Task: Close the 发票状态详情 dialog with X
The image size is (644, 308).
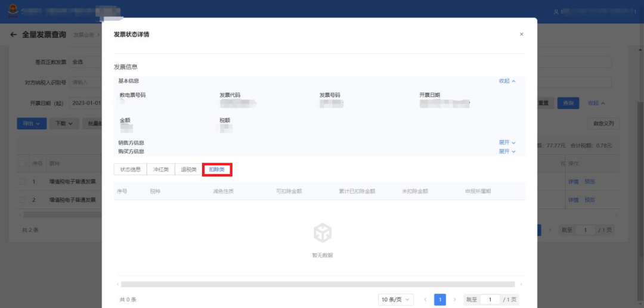Action: click(x=521, y=35)
